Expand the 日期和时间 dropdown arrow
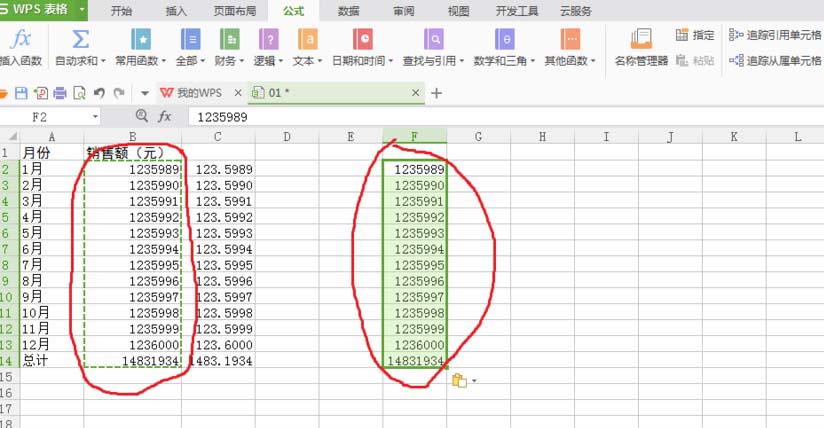Image resolution: width=824 pixels, height=428 pixels. (x=390, y=61)
